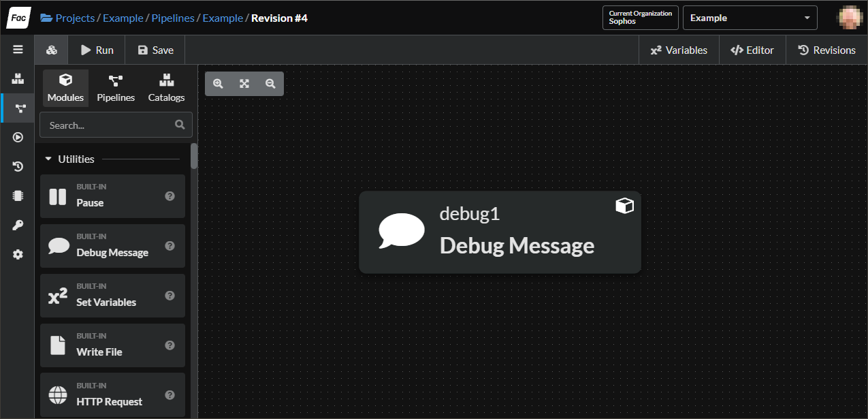Click the module list vertical scrollbar

pyautogui.click(x=194, y=156)
